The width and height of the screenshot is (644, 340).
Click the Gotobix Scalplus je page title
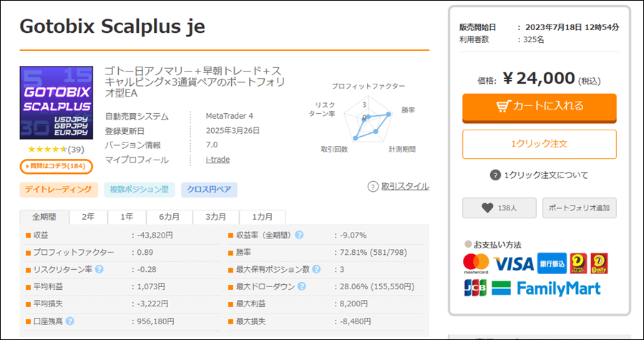(x=112, y=26)
